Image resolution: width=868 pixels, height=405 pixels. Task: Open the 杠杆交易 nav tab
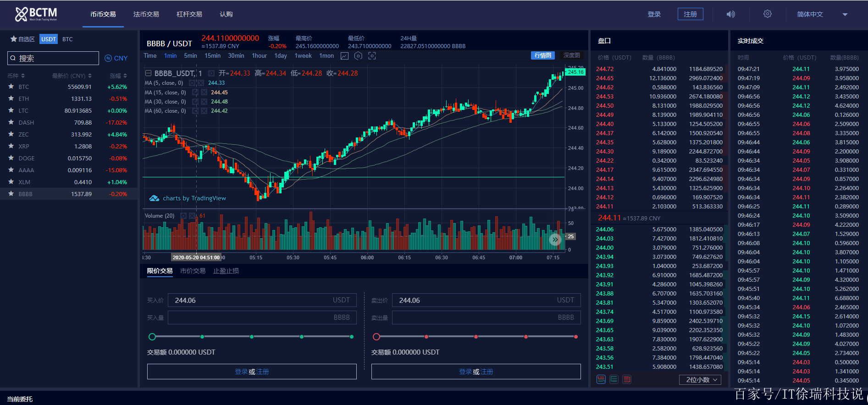tap(189, 14)
